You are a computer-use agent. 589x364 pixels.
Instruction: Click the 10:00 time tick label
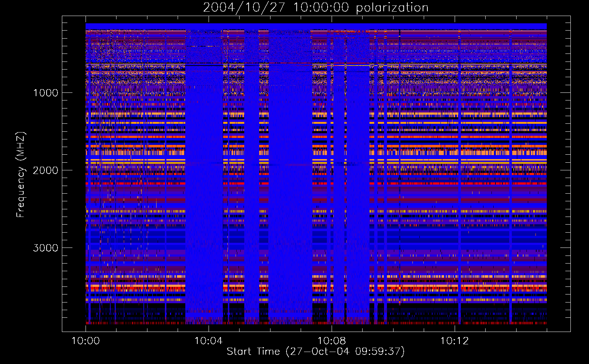tap(86, 341)
